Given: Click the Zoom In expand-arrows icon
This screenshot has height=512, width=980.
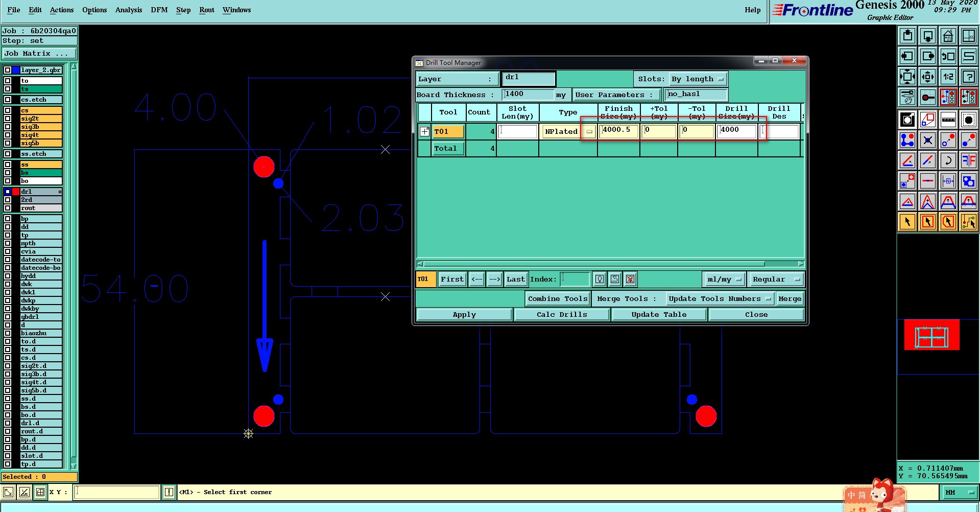Looking at the screenshot, I should coord(907,77).
